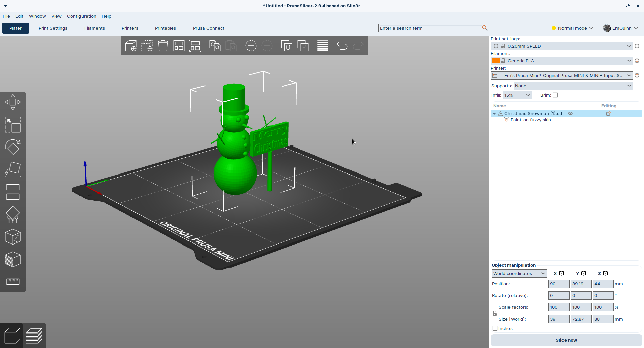The width and height of the screenshot is (644, 348).
Task: Open the Infill percentage dropdown
Action: click(x=517, y=95)
